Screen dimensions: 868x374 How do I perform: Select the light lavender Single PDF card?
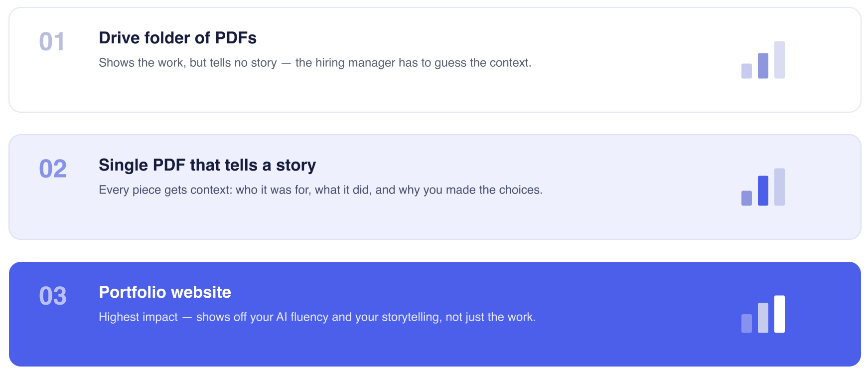point(435,187)
